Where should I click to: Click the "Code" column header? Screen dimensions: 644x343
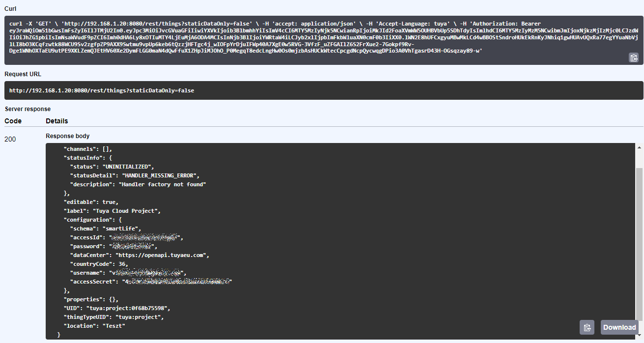pyautogui.click(x=13, y=121)
